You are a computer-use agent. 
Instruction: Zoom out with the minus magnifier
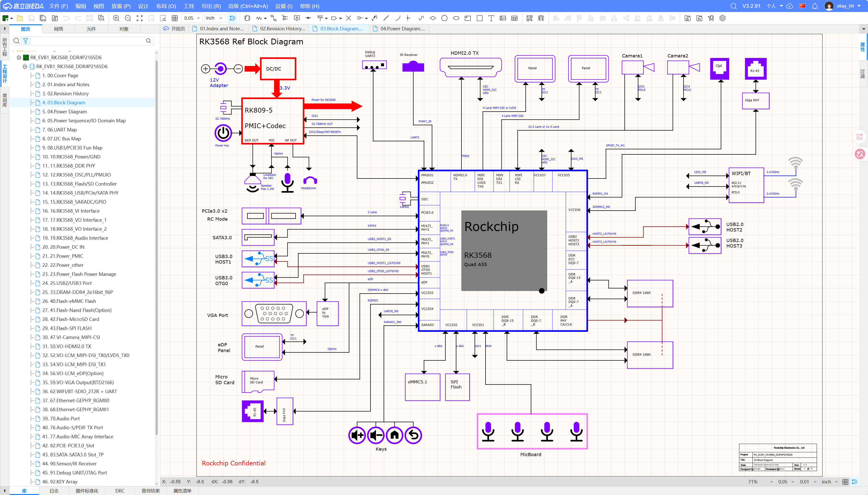(128, 18)
